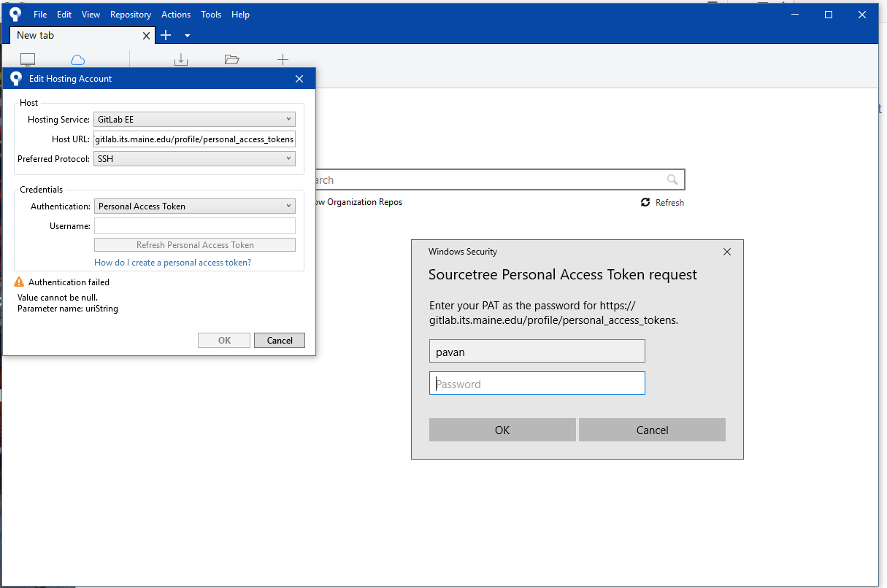Cancel the Windows Security token request
887x588 pixels.
point(653,430)
